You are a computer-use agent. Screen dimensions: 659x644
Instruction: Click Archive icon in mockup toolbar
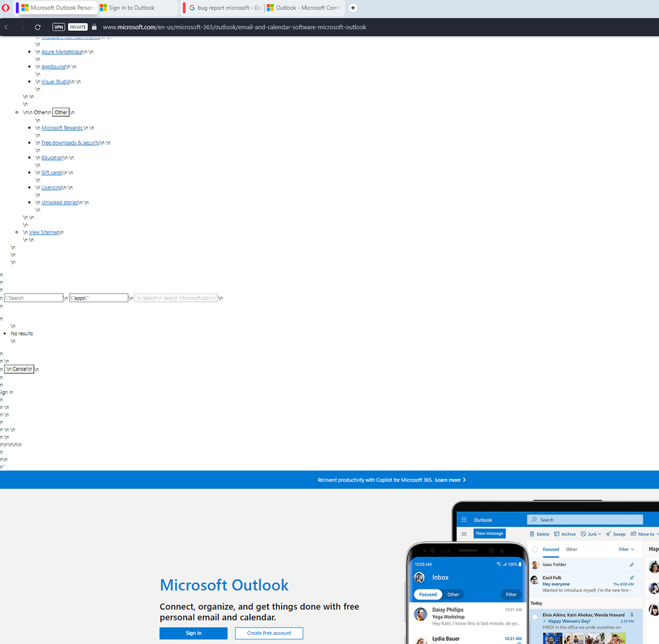557,534
